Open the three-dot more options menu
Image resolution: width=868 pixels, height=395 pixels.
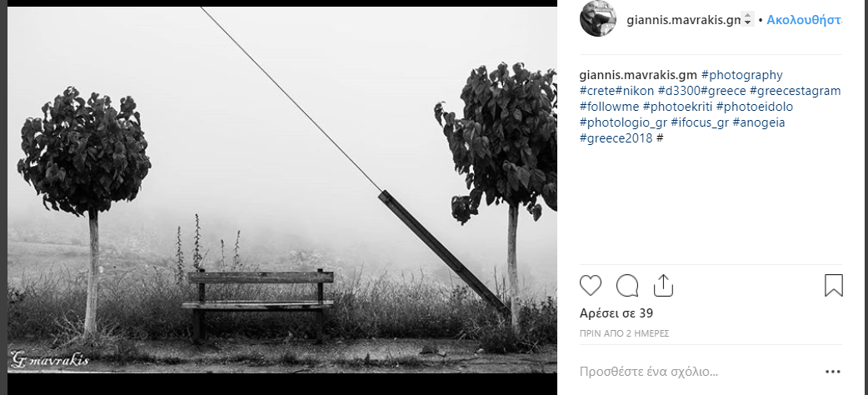(832, 372)
